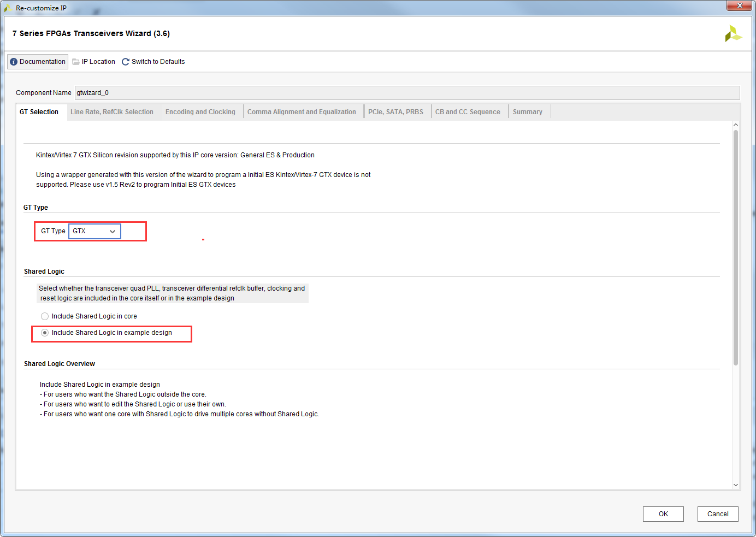Close the Re-customize IP window
The height and width of the screenshot is (537, 756).
(x=740, y=5)
